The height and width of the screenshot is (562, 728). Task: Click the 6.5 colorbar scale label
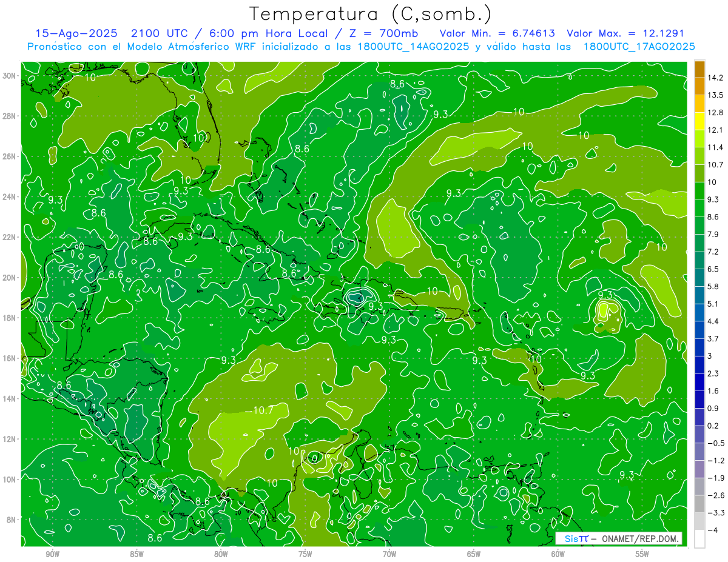click(x=713, y=269)
